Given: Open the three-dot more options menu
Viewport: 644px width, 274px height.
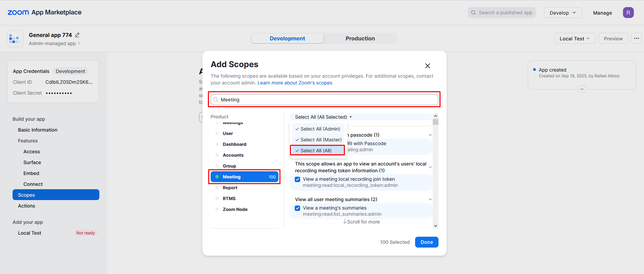Looking at the screenshot, I should click(x=637, y=38).
